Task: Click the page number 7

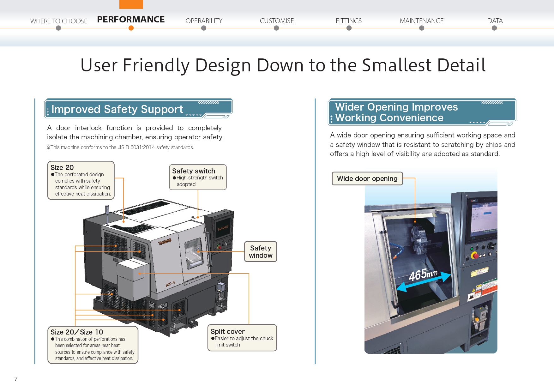Action: point(16,379)
